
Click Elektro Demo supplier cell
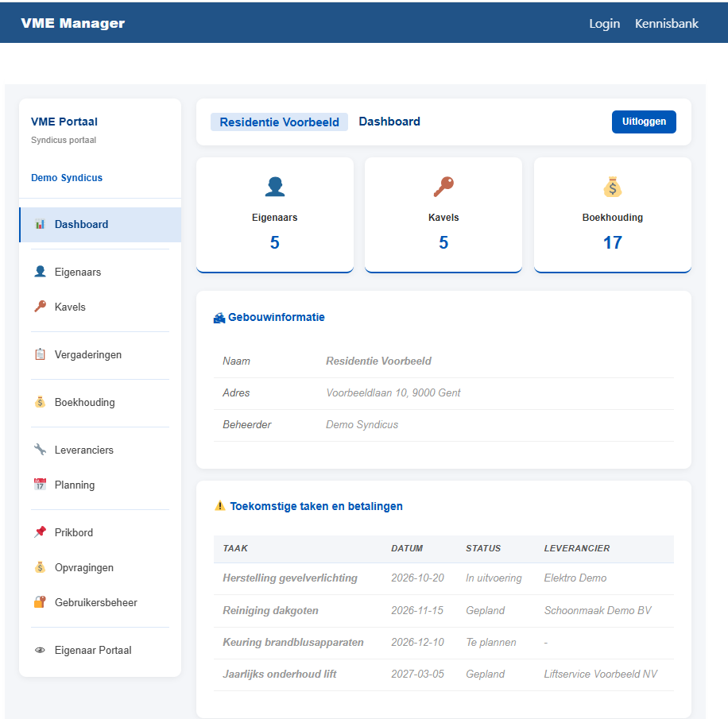(x=575, y=578)
